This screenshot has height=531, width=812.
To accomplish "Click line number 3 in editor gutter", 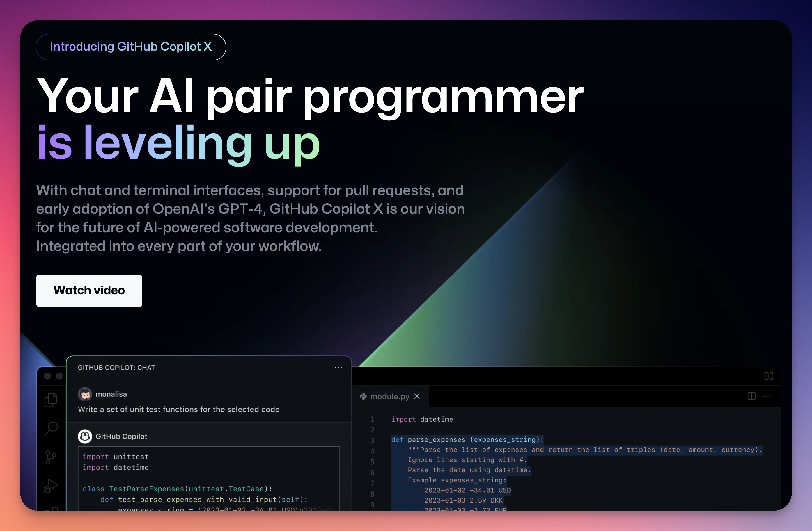I will pyautogui.click(x=373, y=440).
